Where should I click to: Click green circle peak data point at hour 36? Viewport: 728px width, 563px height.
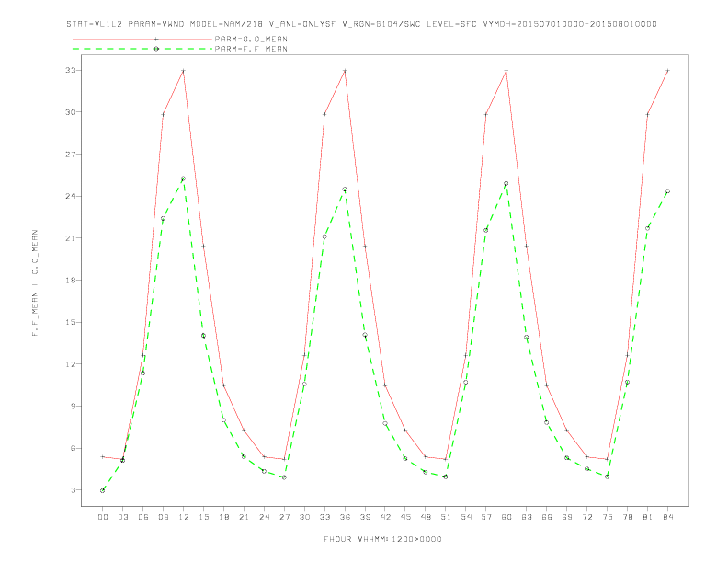[x=345, y=190]
